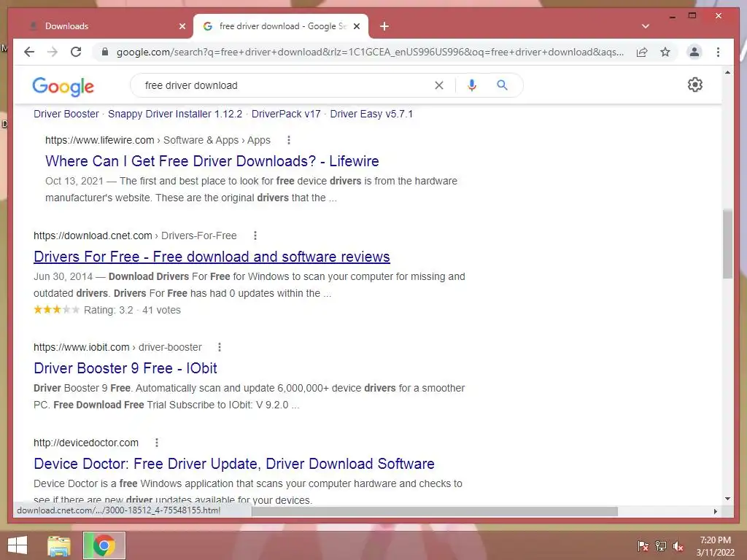The image size is (747, 560).
Task: Click the devicedoctor.com URL text
Action: coord(86,443)
